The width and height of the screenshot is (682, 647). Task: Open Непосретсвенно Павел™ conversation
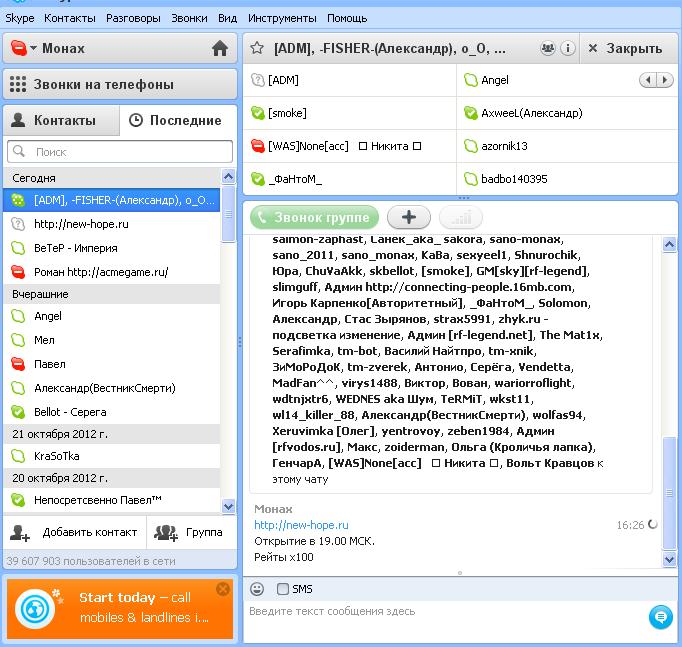tap(112, 500)
